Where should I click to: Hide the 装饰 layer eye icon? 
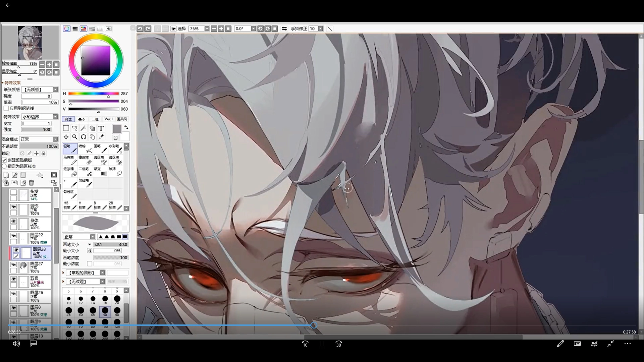(13, 207)
